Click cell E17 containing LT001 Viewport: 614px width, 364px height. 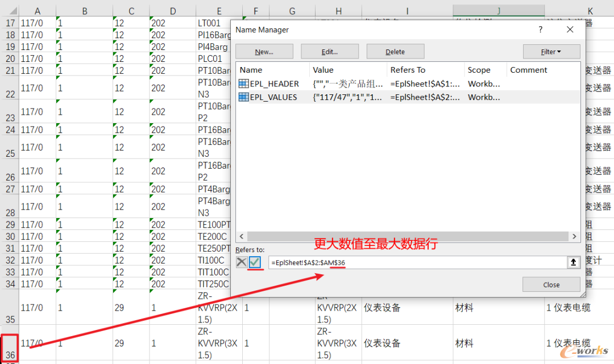[x=214, y=23]
